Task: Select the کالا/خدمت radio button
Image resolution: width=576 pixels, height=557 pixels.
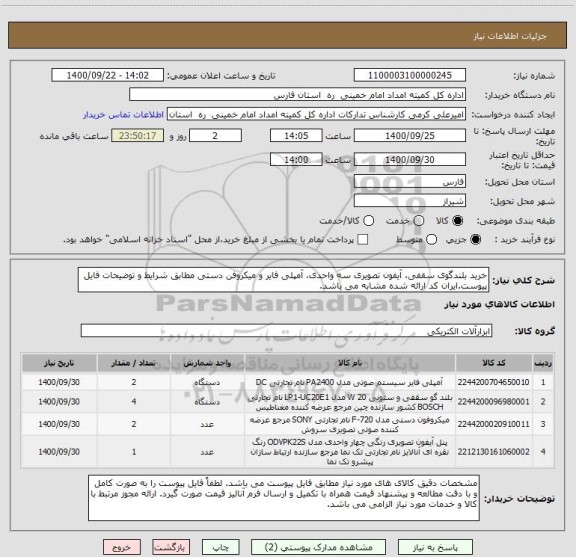Action: tap(368, 221)
